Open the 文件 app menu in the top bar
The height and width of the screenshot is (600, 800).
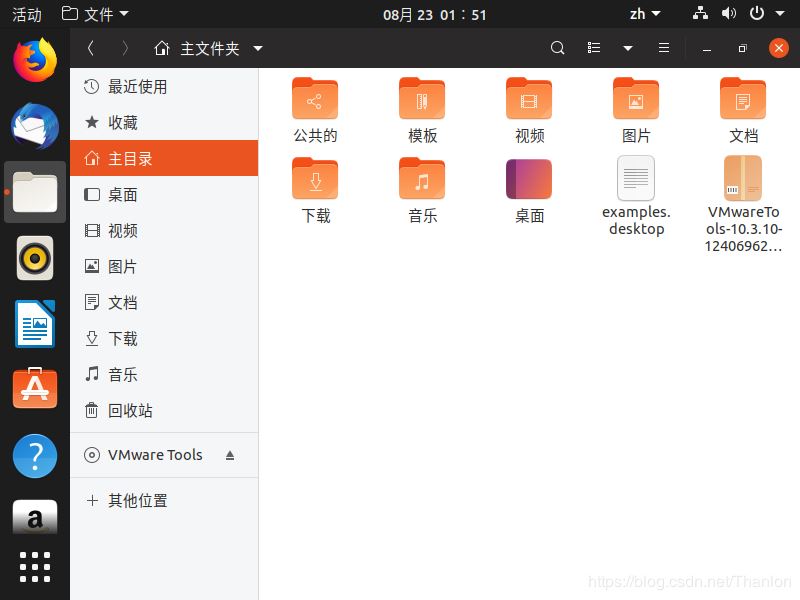95,14
